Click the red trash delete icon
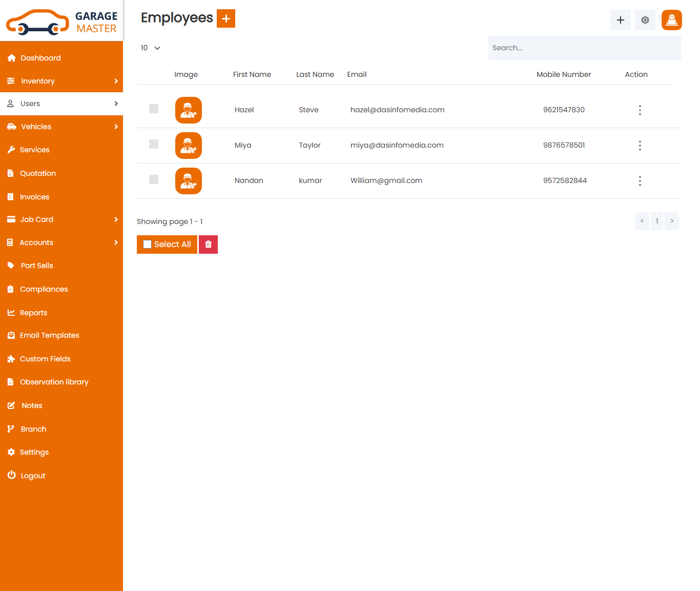Viewport: 700px width, 591px height. click(208, 244)
